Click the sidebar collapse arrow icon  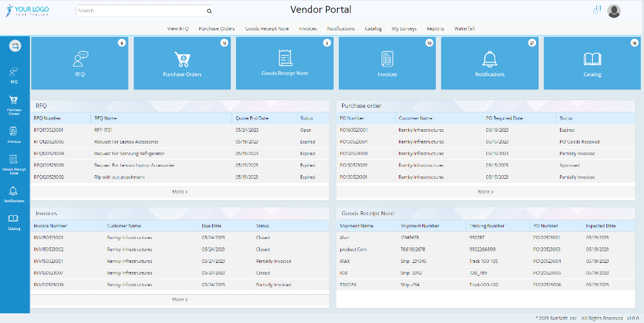coord(16,46)
